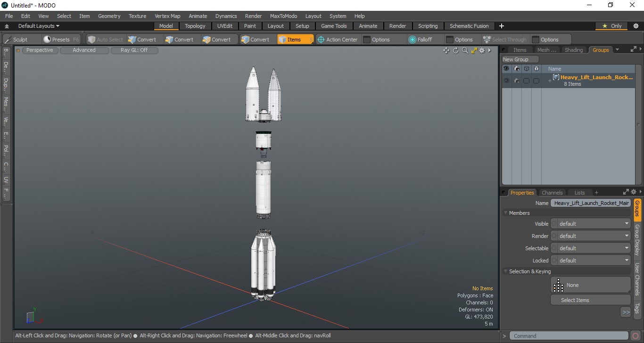Image resolution: width=644 pixels, height=343 pixels.
Task: Click the render camera column header
Action: tap(517, 69)
